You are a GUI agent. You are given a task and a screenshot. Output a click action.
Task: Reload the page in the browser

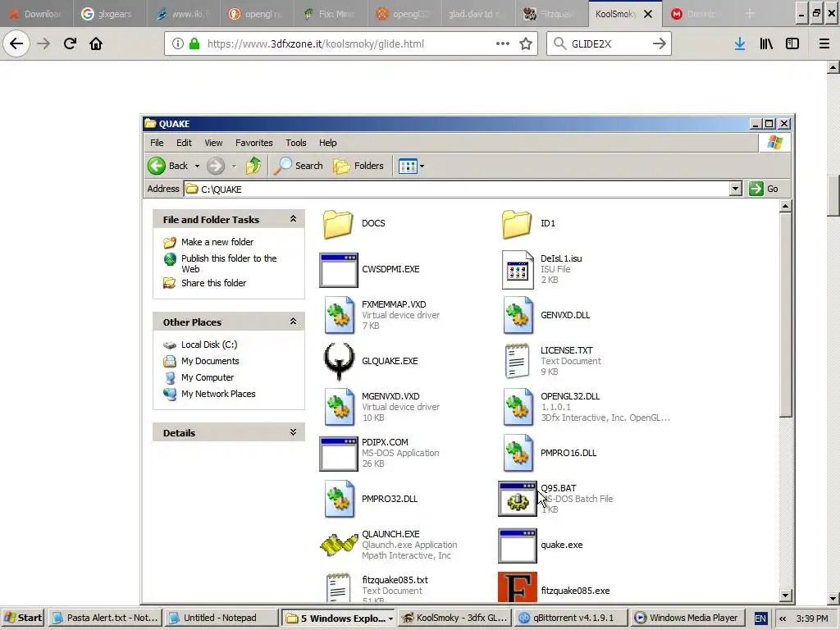(x=70, y=43)
